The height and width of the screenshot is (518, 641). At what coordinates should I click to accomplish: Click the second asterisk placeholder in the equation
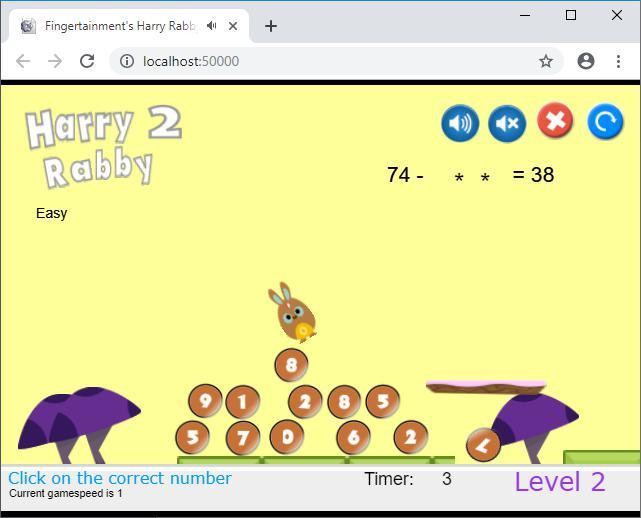click(x=485, y=177)
